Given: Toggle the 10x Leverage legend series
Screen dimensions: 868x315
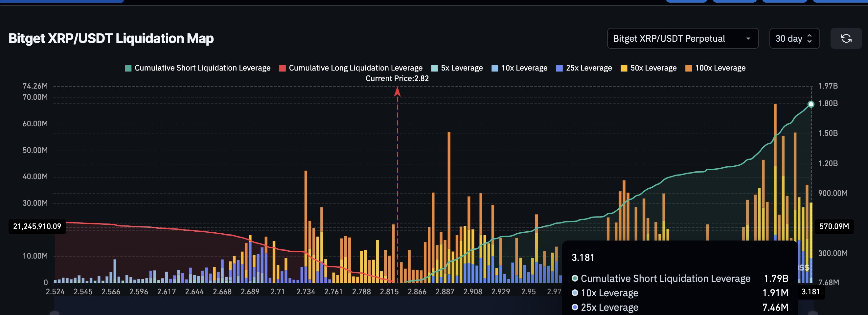Looking at the screenshot, I should pyautogui.click(x=520, y=68).
